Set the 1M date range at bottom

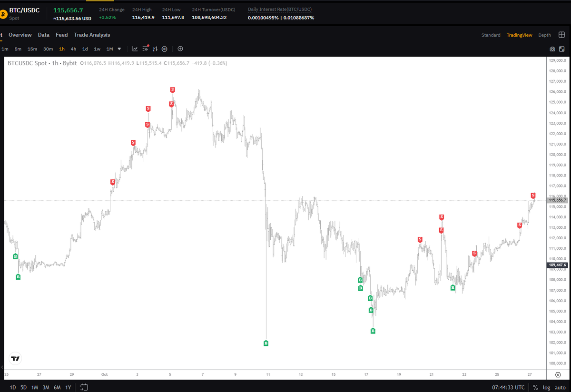[x=35, y=387]
